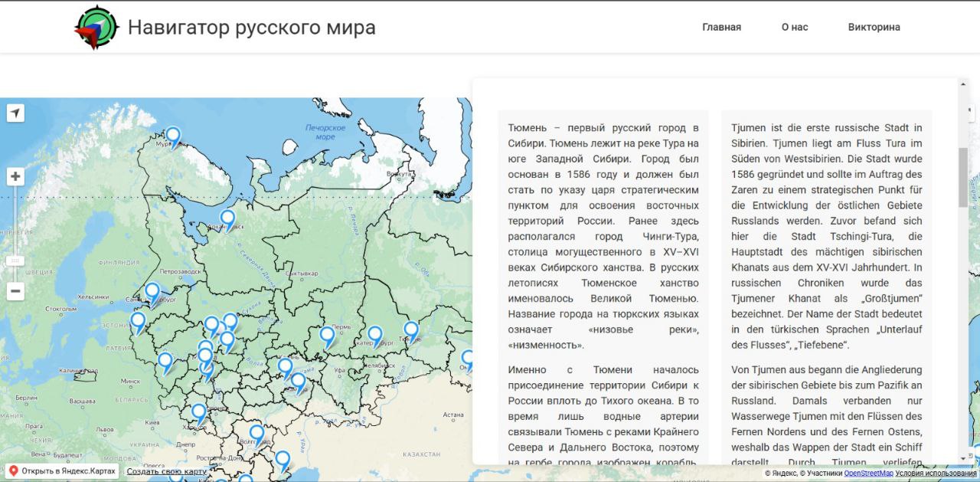The height and width of the screenshot is (482, 980).
Task: Select the Arkhangelsk map marker
Action: pos(227,219)
